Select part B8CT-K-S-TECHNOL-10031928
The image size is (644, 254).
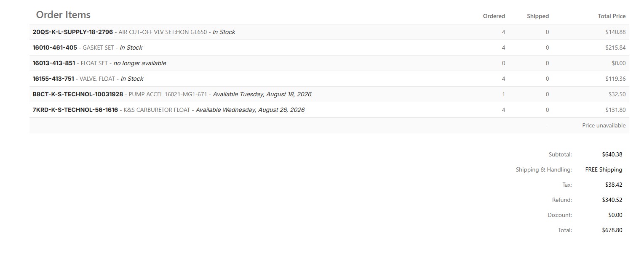pos(78,94)
